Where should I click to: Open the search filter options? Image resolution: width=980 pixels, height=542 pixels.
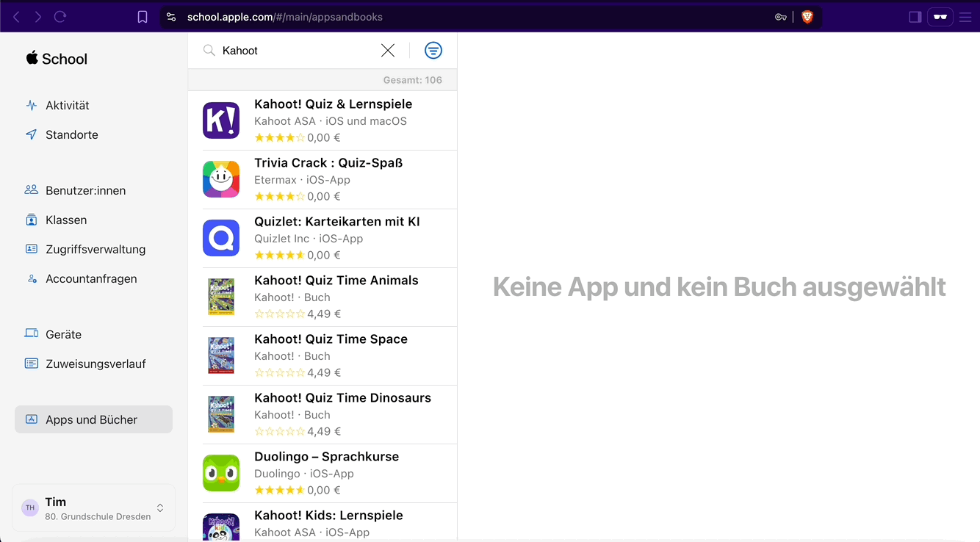pos(433,50)
